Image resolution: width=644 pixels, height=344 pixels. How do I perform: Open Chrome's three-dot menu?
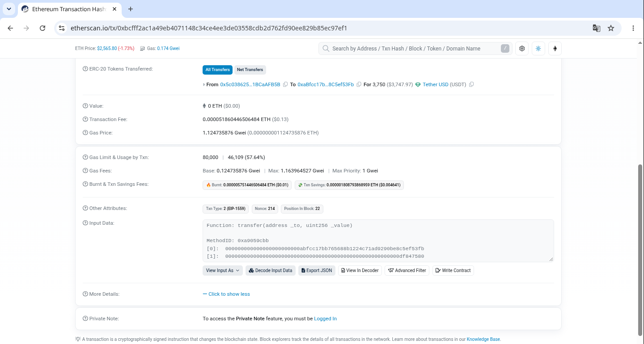coord(633,28)
